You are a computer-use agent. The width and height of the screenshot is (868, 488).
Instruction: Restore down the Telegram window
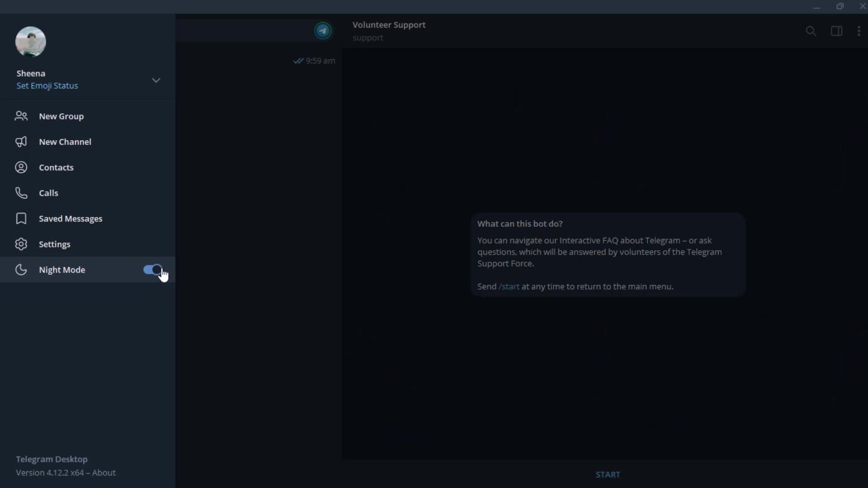point(840,6)
